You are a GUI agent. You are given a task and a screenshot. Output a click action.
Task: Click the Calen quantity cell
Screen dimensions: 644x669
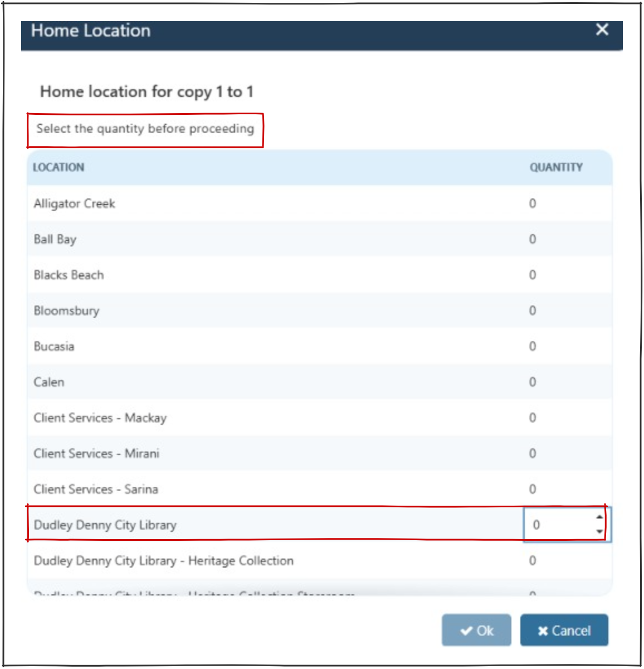[533, 382]
